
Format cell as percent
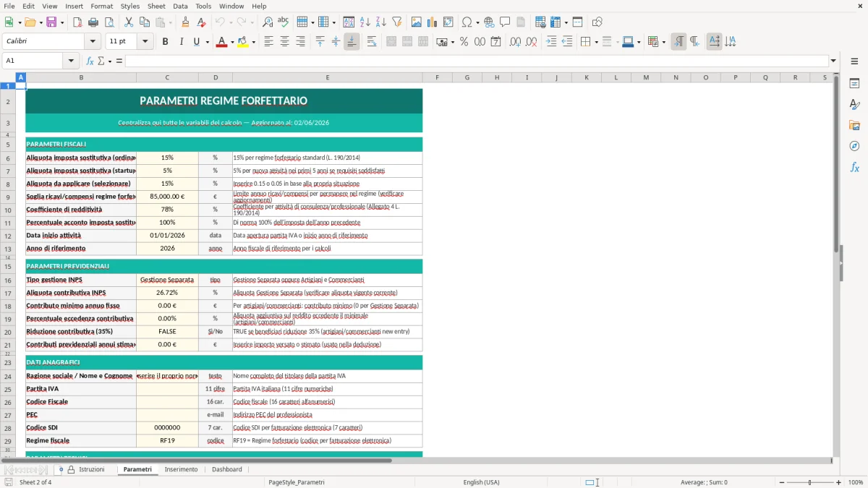(x=464, y=42)
